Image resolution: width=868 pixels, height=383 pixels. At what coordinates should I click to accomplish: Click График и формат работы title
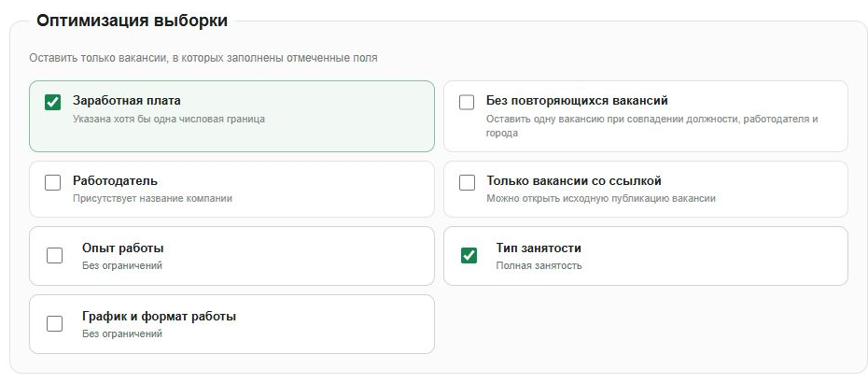[160, 317]
